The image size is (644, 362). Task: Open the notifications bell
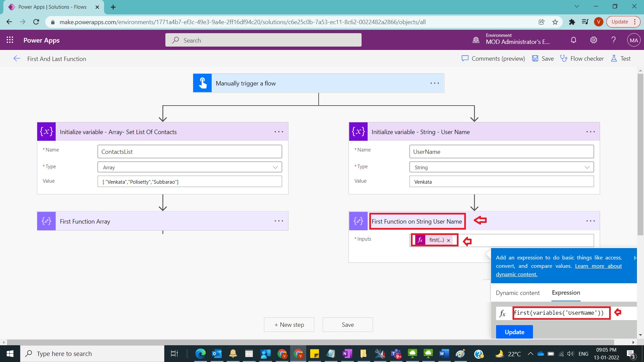point(573,40)
